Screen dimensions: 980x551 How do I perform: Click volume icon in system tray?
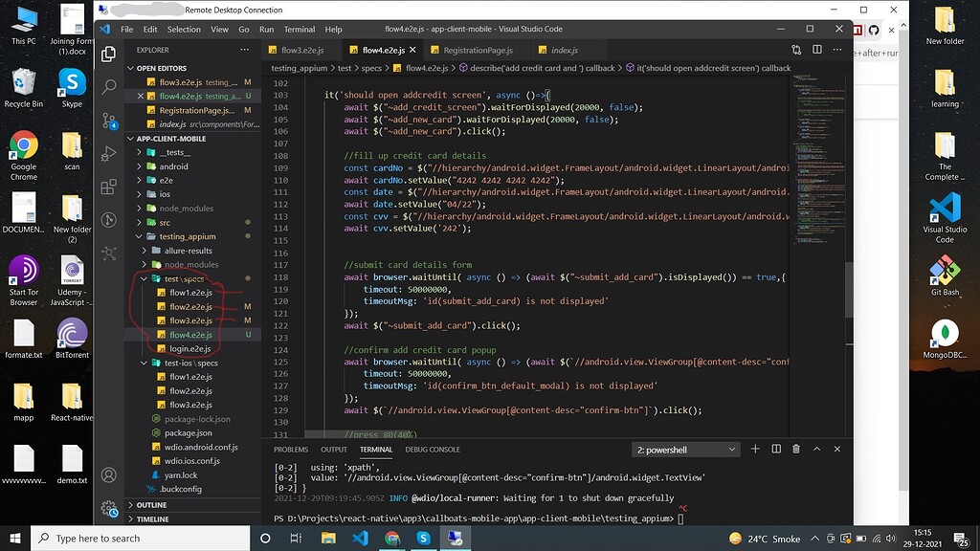tap(891, 539)
